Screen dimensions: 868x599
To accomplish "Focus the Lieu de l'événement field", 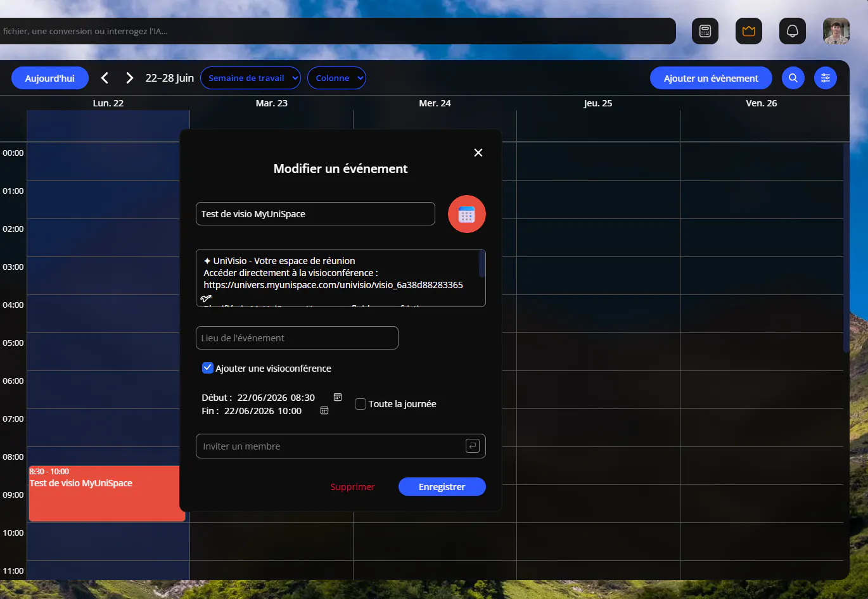I will click(297, 338).
